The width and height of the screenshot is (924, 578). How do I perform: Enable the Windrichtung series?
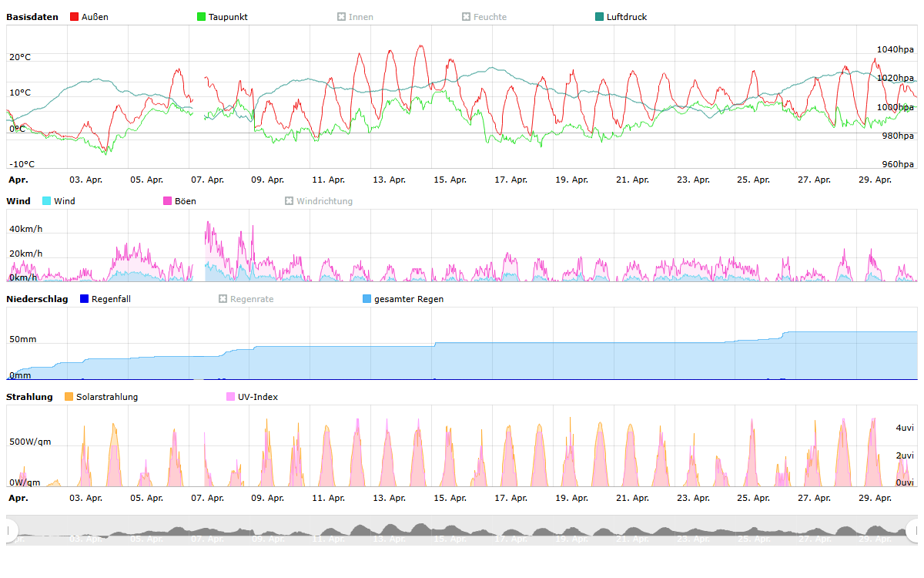pyautogui.click(x=290, y=201)
